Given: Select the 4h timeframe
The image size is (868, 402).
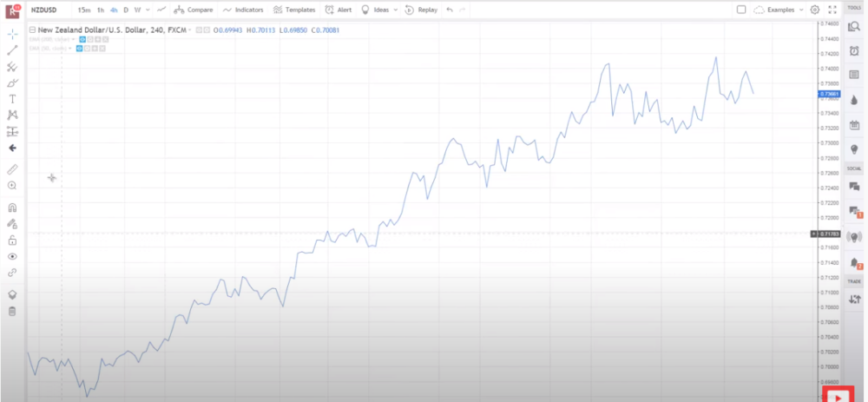Looking at the screenshot, I should 114,10.
